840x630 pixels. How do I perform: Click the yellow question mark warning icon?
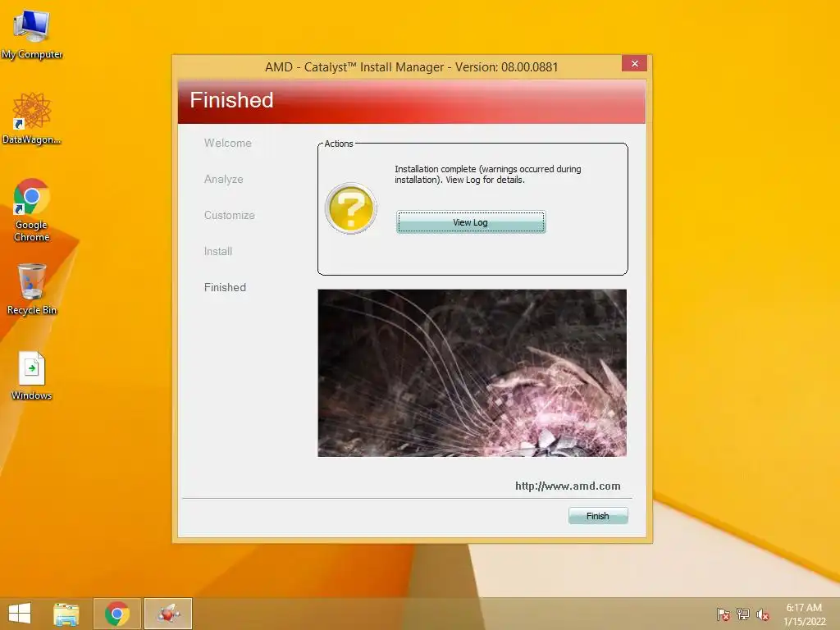coord(351,208)
